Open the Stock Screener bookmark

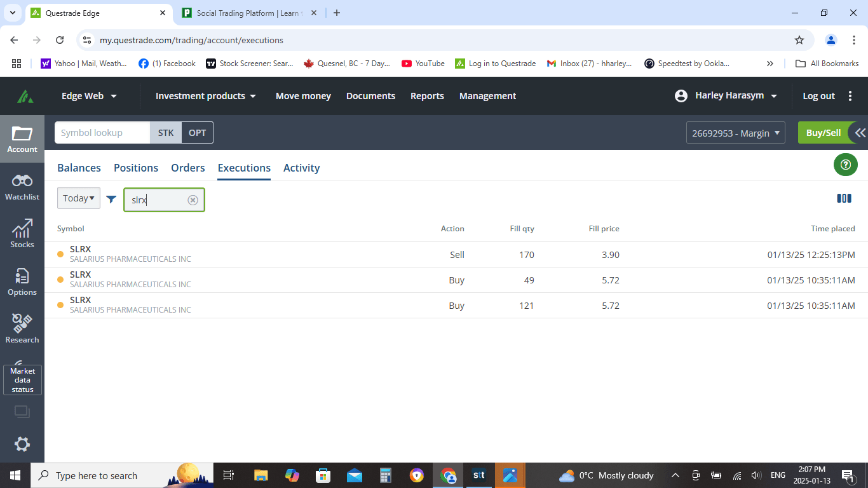(250, 64)
